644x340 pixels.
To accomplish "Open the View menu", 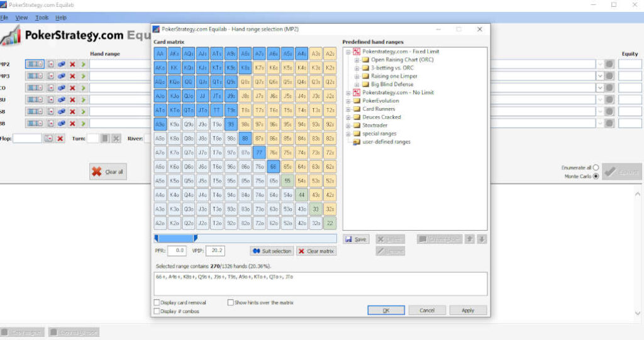I will coord(21,18).
